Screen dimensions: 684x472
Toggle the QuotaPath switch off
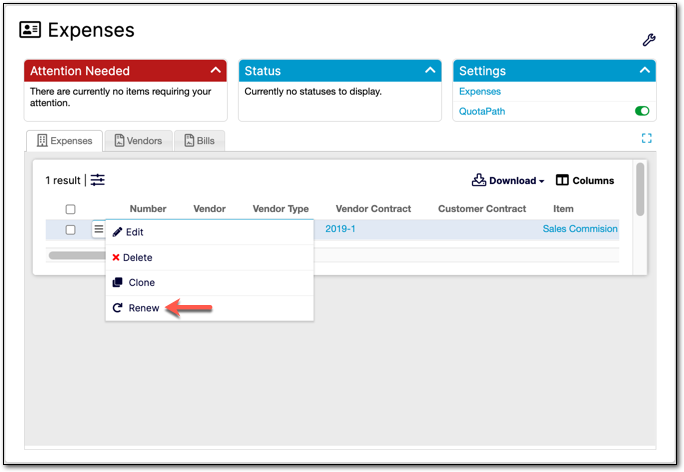(x=642, y=111)
